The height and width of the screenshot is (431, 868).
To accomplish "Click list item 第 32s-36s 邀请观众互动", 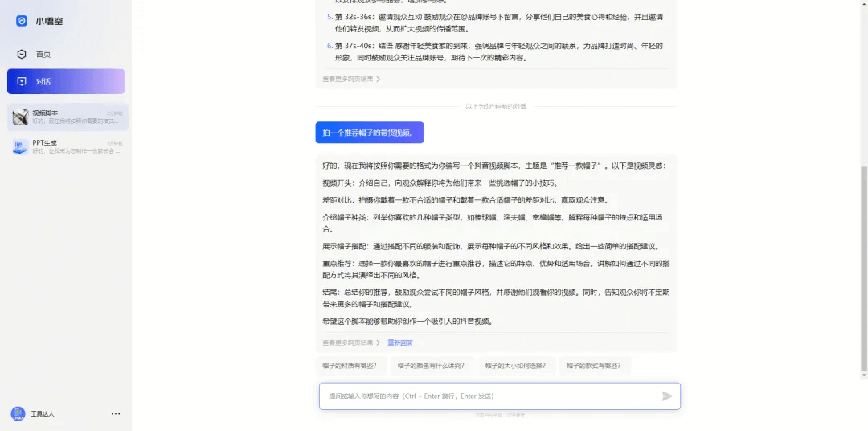I will coord(495,23).
